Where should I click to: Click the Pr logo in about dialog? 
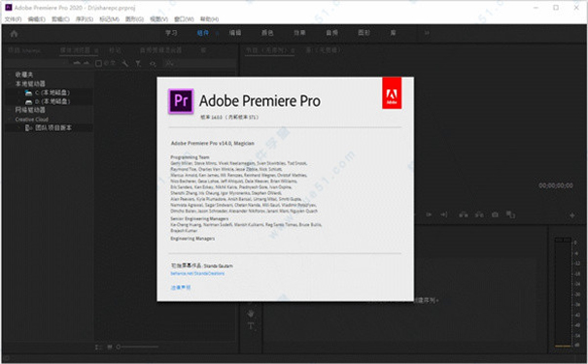click(181, 101)
